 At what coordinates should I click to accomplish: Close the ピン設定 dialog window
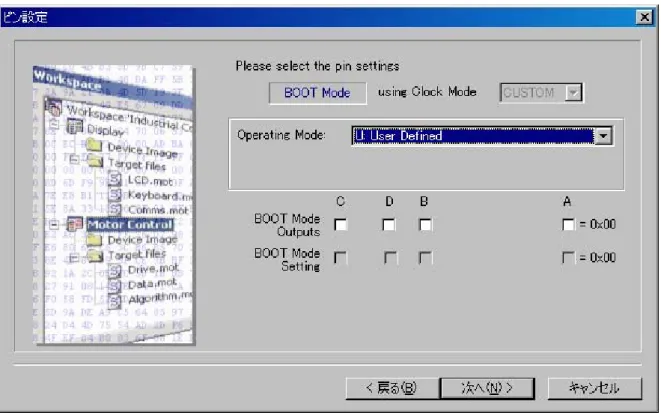coord(645,17)
